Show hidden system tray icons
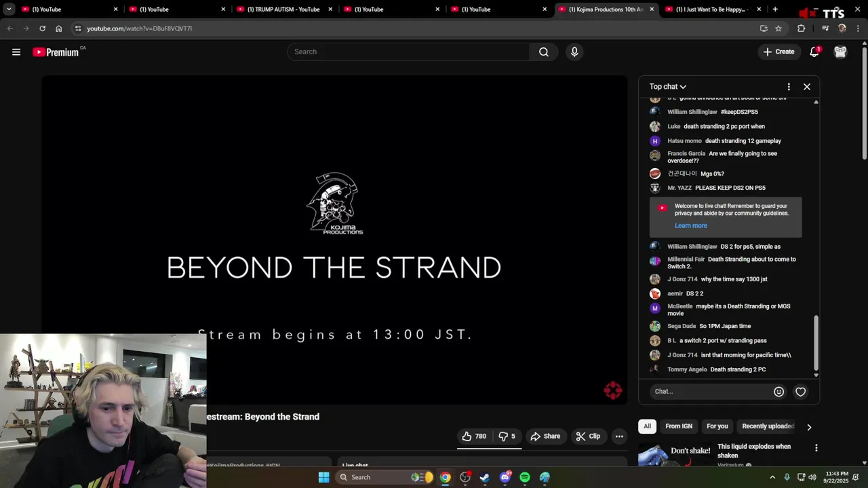 [x=772, y=477]
